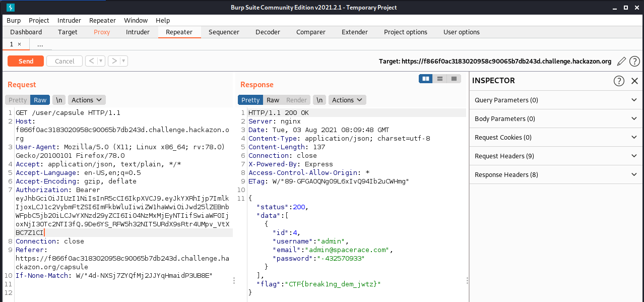Click the Connection: close request header
644x302 pixels.
[x=50, y=241]
